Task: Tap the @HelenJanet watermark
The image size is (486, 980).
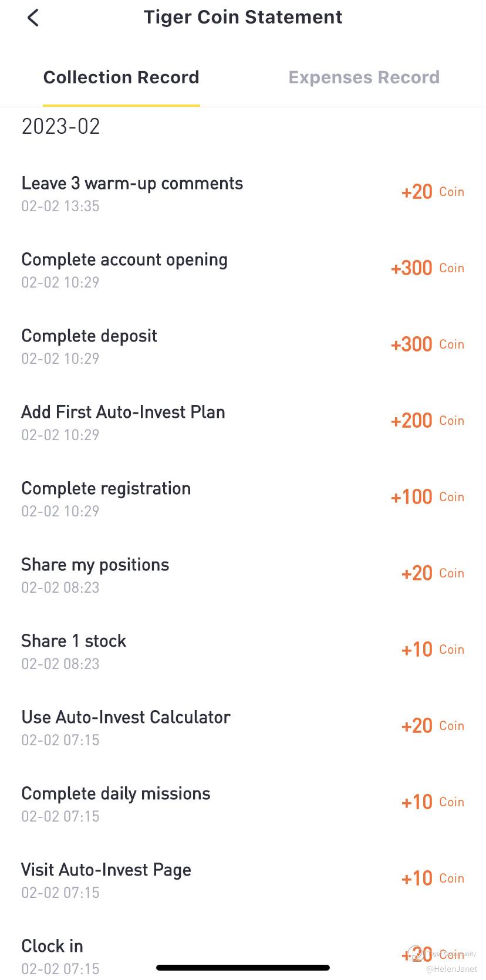Action: 451,969
